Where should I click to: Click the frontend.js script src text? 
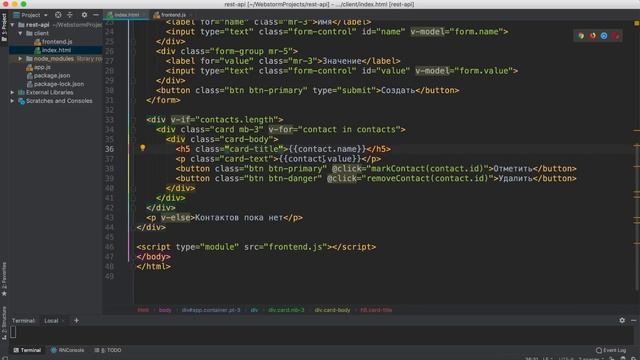(x=296, y=247)
